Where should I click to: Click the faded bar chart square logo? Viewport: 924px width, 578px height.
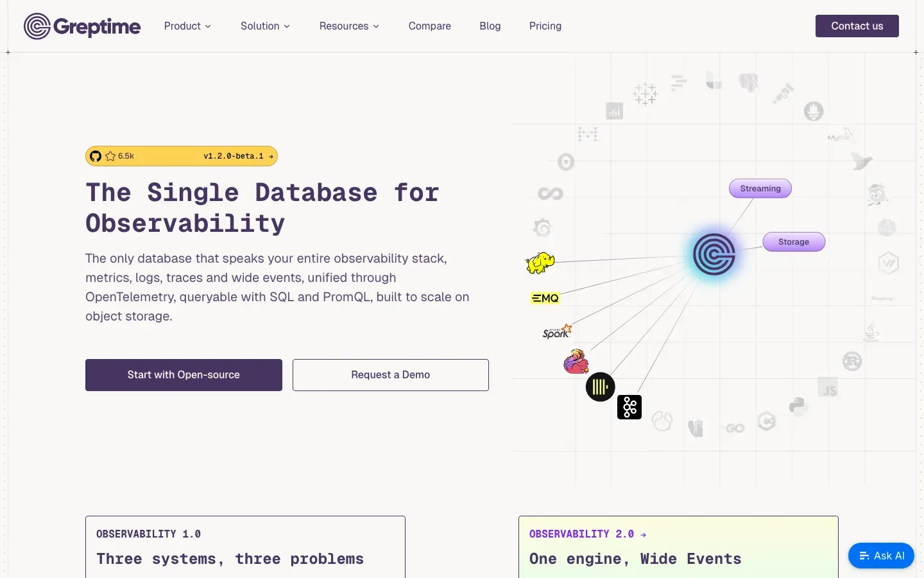615,111
